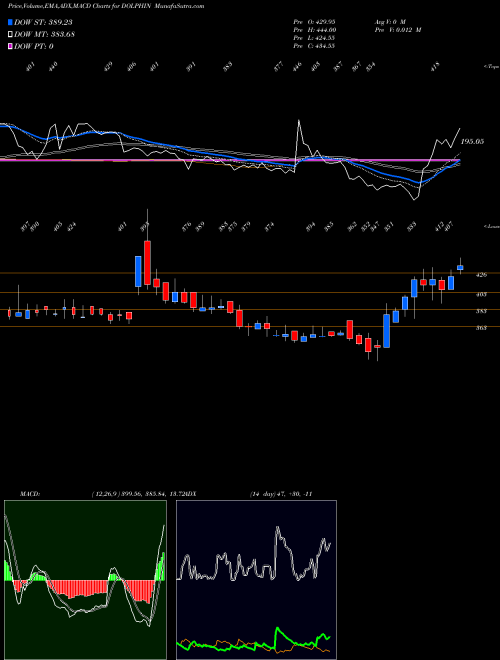Click the white DOW MT legend square
The width and height of the screenshot is (500, 660).
[11, 34]
